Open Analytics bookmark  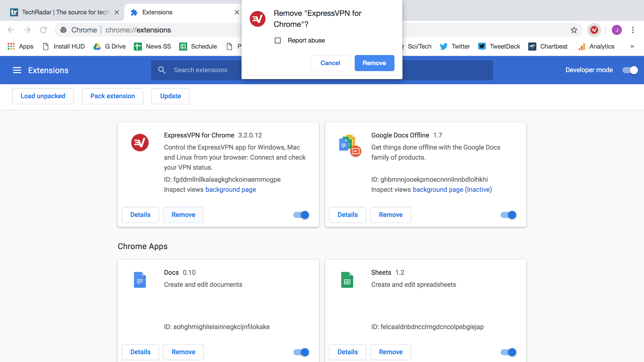pos(596,46)
